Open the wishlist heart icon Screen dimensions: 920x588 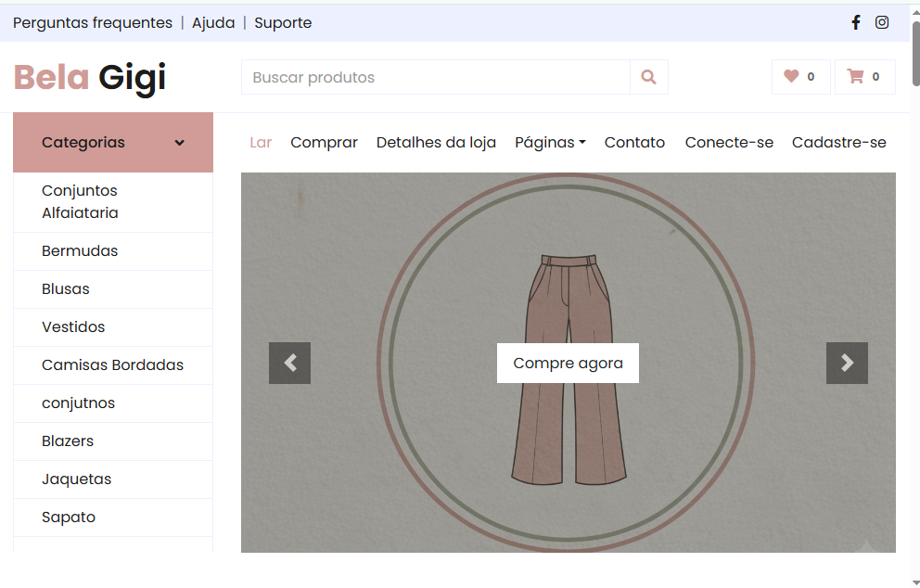pos(791,77)
